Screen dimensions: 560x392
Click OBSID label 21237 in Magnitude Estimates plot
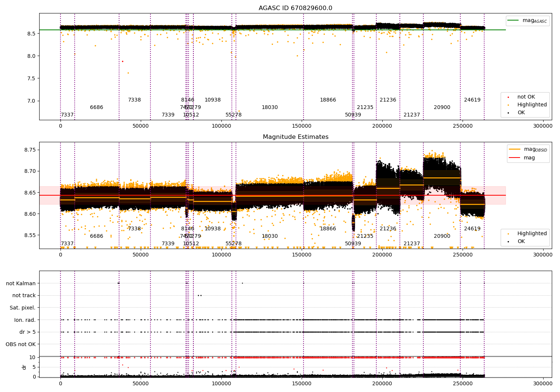pyautogui.click(x=412, y=244)
